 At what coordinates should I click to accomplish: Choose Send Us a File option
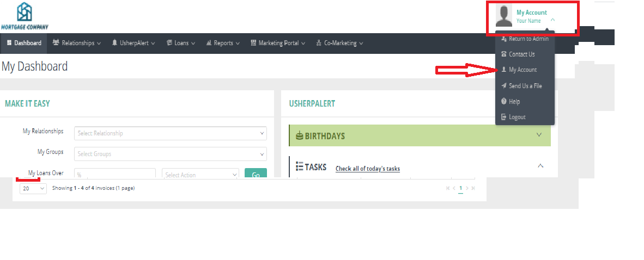coord(525,86)
